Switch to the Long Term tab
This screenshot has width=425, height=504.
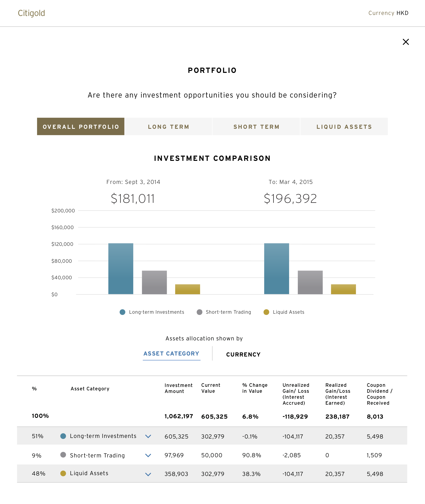click(x=168, y=127)
